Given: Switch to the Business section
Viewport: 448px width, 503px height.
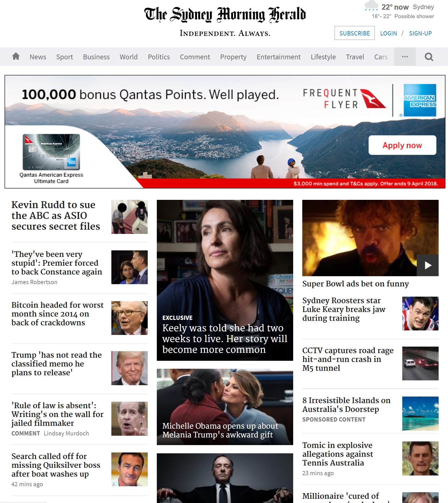Looking at the screenshot, I should coord(96,57).
